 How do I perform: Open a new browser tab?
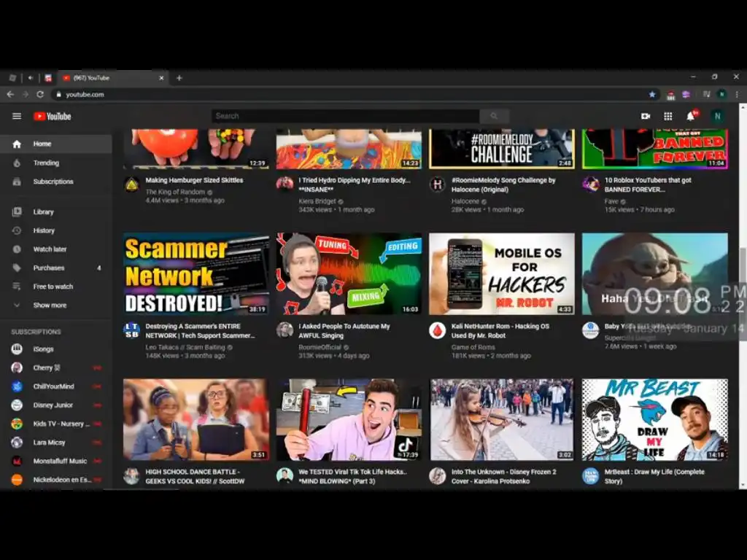coord(179,77)
